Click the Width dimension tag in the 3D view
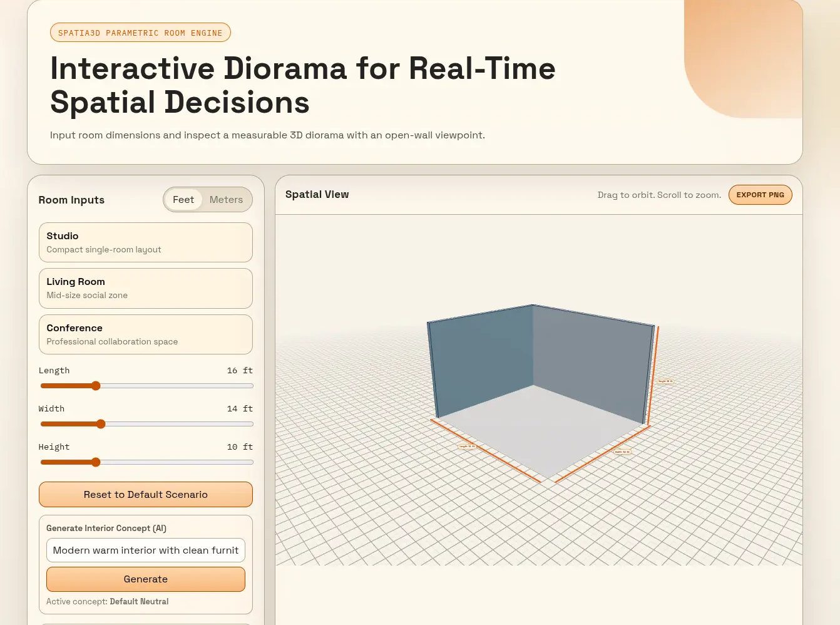Screen dimensions: 840x625 622,452
